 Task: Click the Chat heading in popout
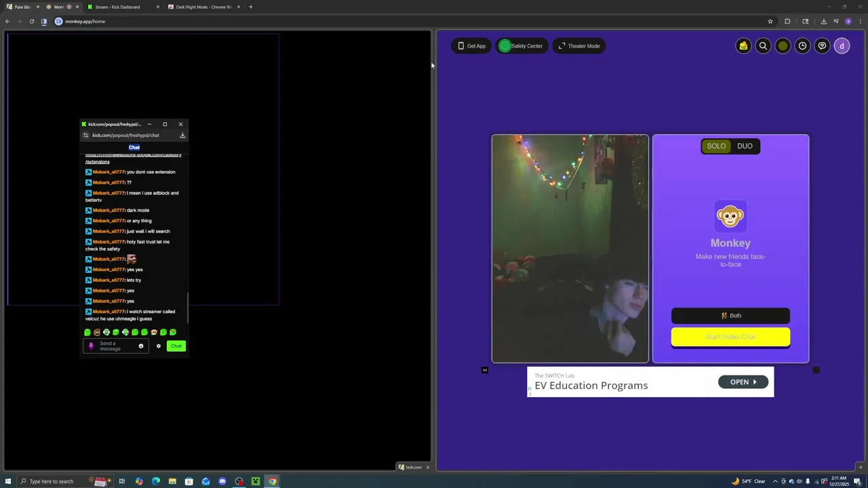(134, 147)
